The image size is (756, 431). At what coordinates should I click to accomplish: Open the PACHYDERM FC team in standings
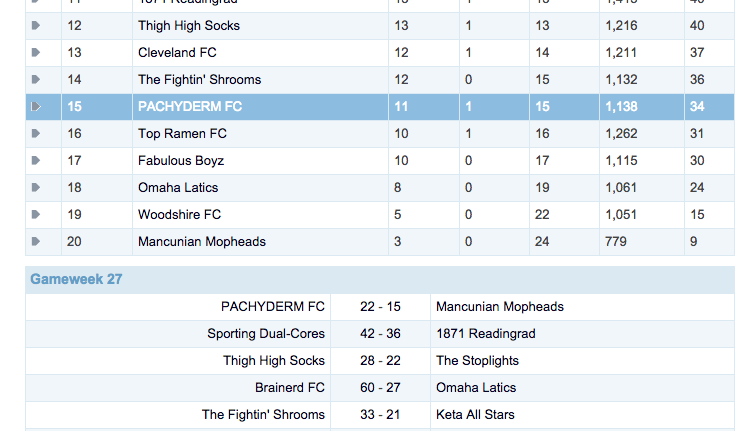tap(190, 107)
